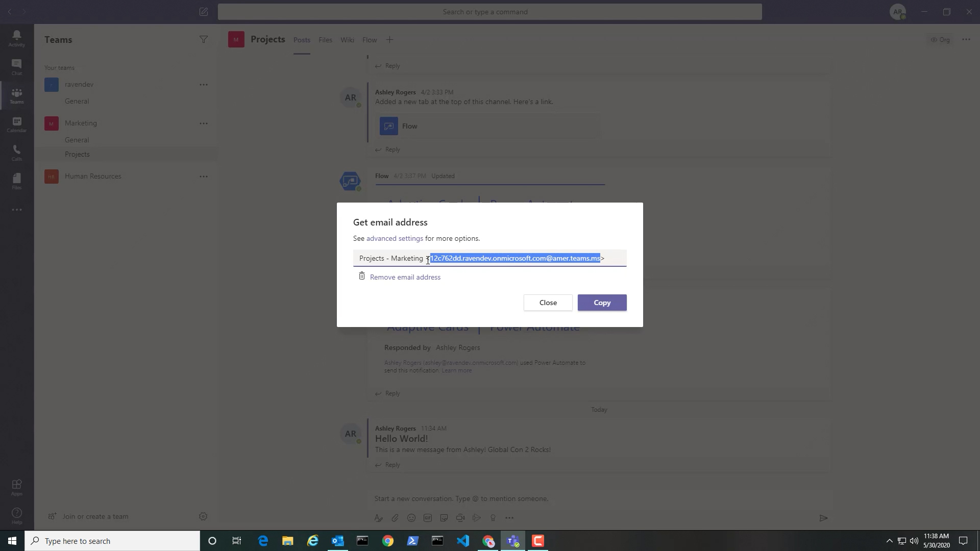Viewport: 980px width, 551px height.
Task: Switch to Flow tab
Action: click(x=370, y=40)
